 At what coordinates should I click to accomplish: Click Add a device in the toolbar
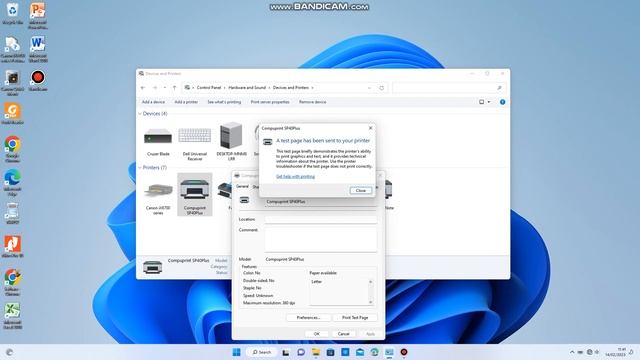click(153, 102)
